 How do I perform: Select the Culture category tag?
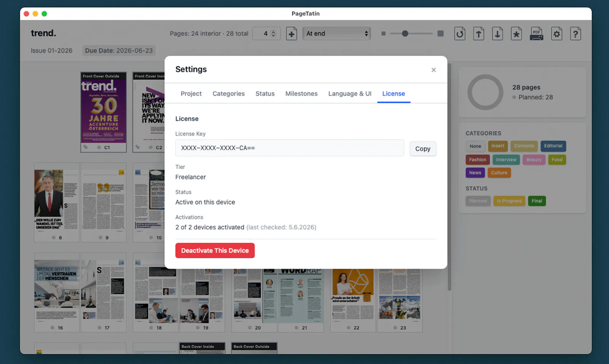click(499, 173)
